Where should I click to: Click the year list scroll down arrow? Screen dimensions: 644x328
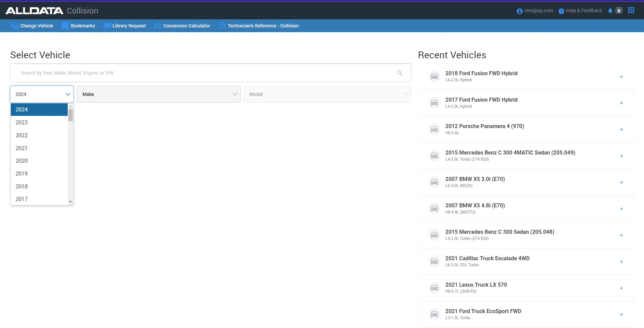click(x=70, y=202)
